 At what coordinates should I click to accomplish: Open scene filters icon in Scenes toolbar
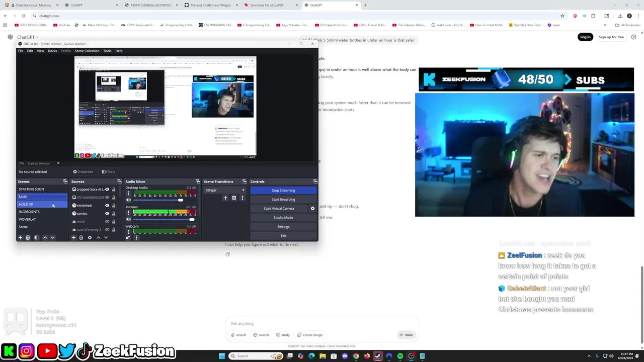coord(36,238)
